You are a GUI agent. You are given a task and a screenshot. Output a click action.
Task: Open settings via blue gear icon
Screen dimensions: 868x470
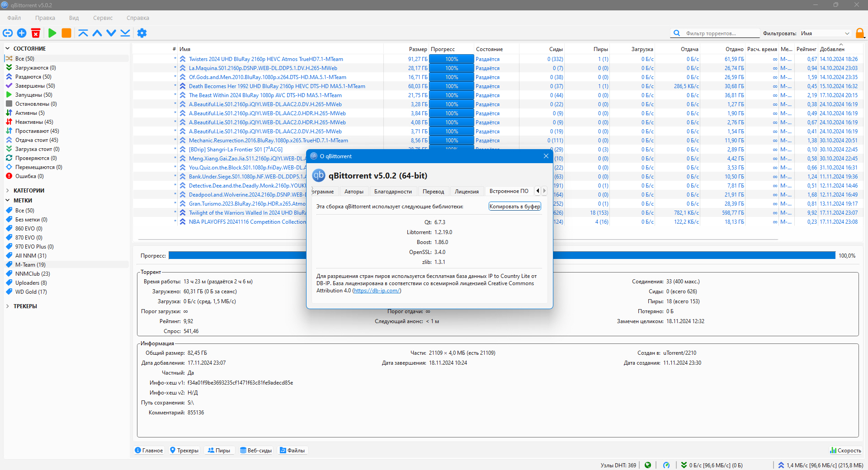pos(142,33)
